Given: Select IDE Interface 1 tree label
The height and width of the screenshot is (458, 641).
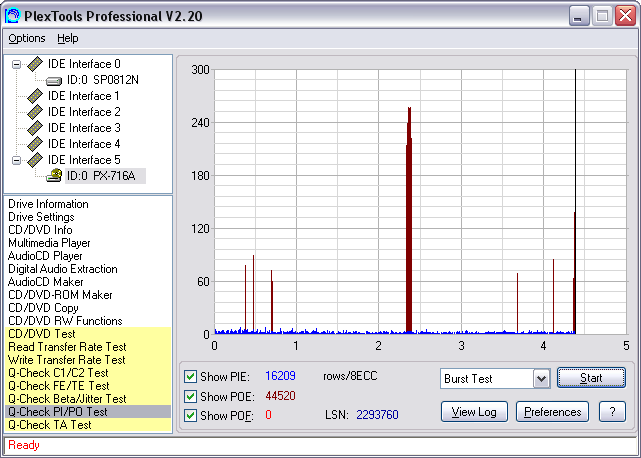Looking at the screenshot, I should [84, 96].
